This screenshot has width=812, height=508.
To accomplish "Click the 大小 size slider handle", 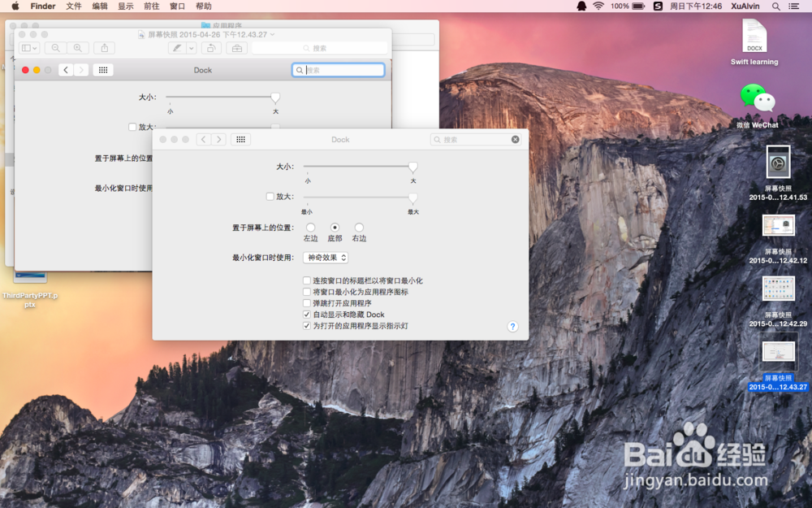I will pos(413,167).
